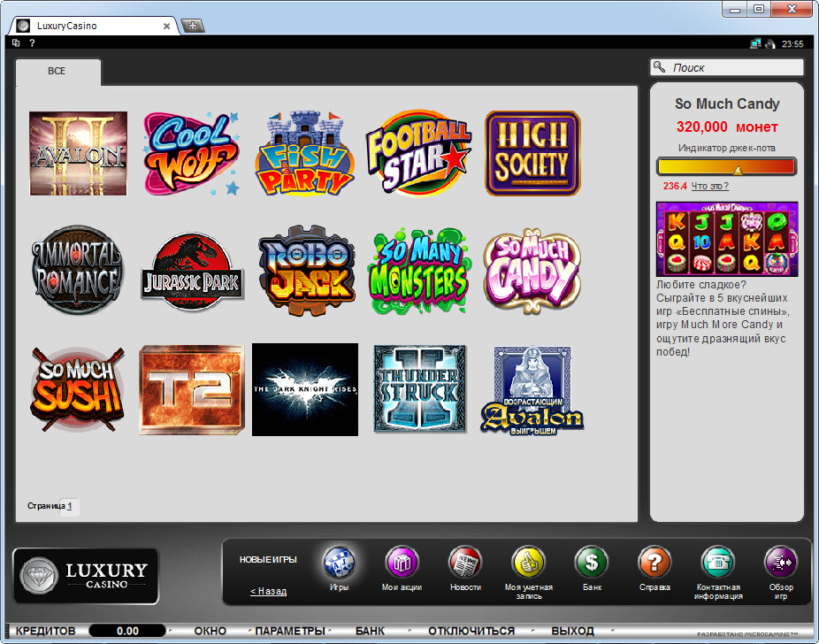Click the question mark help icon in top bar
819x644 pixels.
tap(33, 42)
